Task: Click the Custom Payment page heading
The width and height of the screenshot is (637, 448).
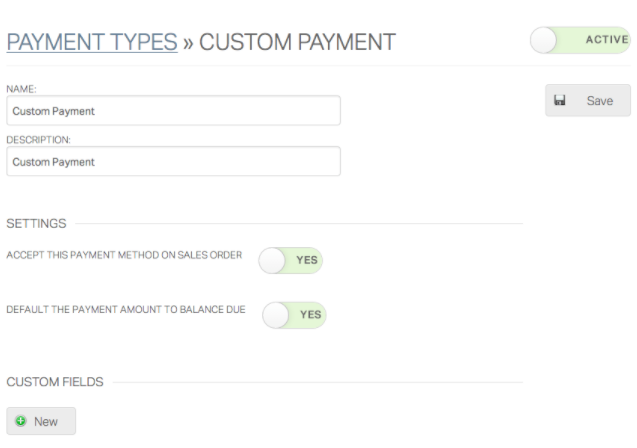Action: (297, 42)
